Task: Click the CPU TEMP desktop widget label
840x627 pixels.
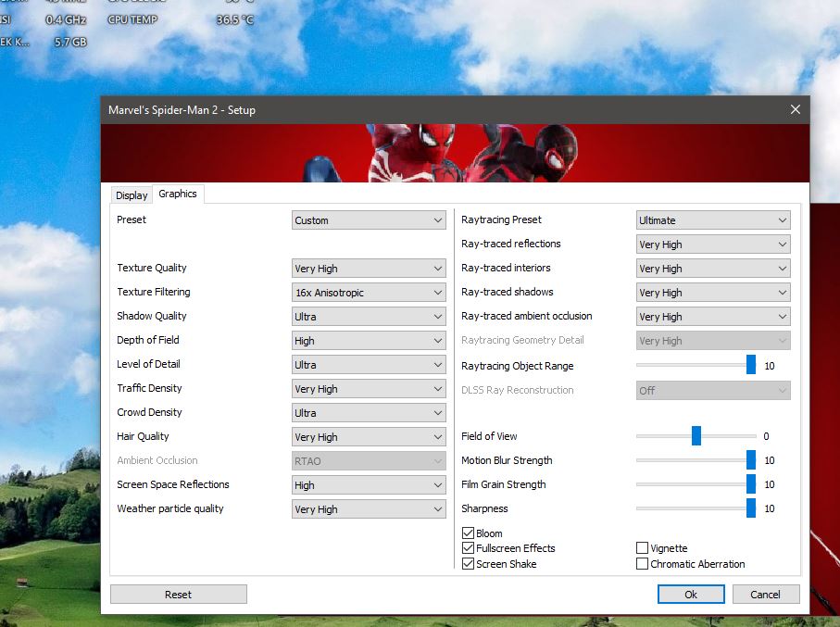Action: [132, 19]
